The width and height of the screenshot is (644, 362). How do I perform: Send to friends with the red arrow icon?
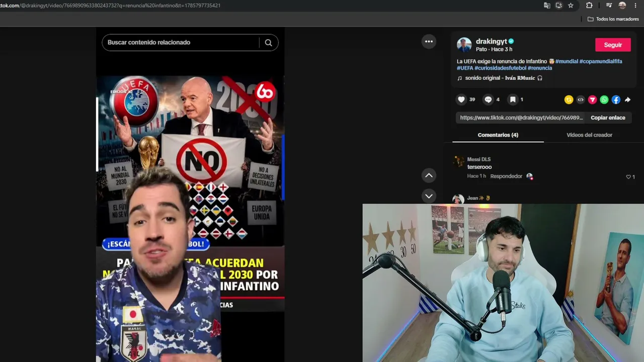click(x=592, y=100)
